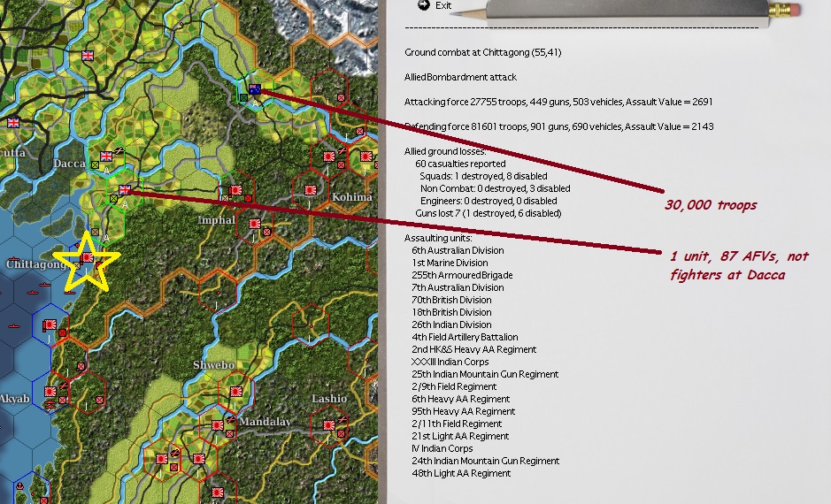Viewport: 831px width, 504px height.
Task: Click the Exit button in combat report
Action: click(435, 5)
